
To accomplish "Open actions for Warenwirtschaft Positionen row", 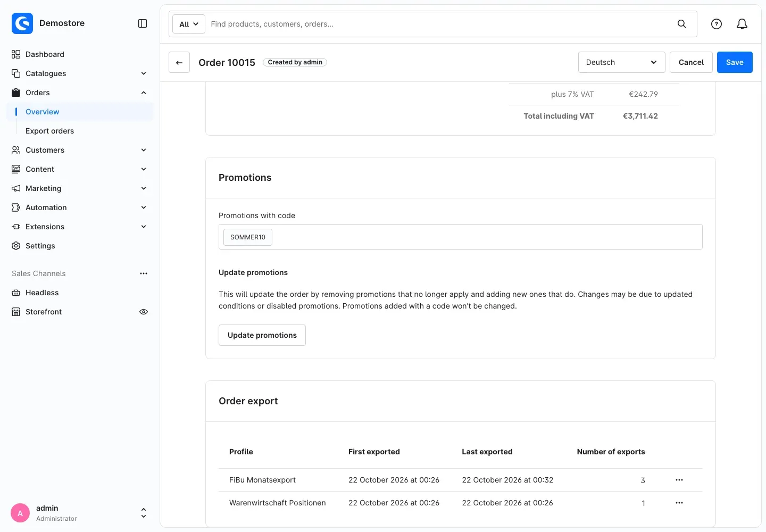I will [679, 503].
